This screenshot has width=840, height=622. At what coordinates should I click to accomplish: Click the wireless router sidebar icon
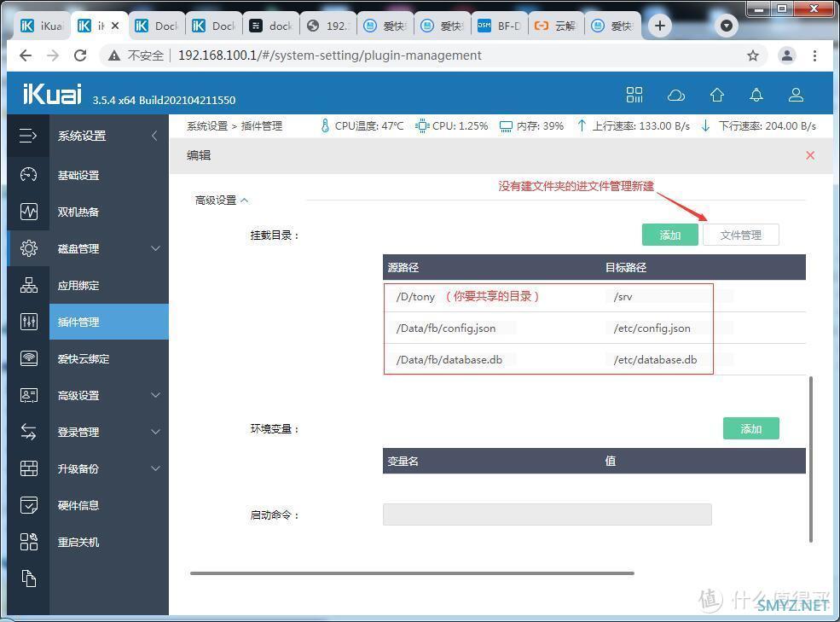(28, 358)
